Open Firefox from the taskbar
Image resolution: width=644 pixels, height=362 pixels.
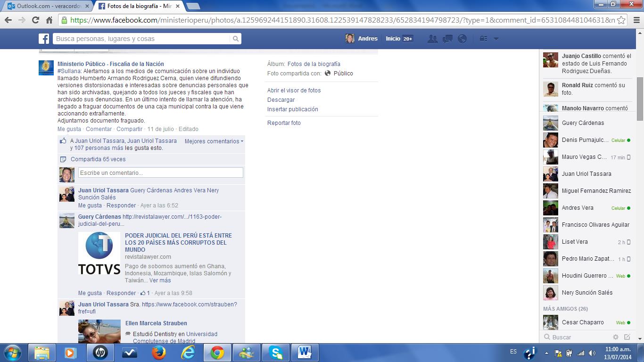(x=159, y=353)
